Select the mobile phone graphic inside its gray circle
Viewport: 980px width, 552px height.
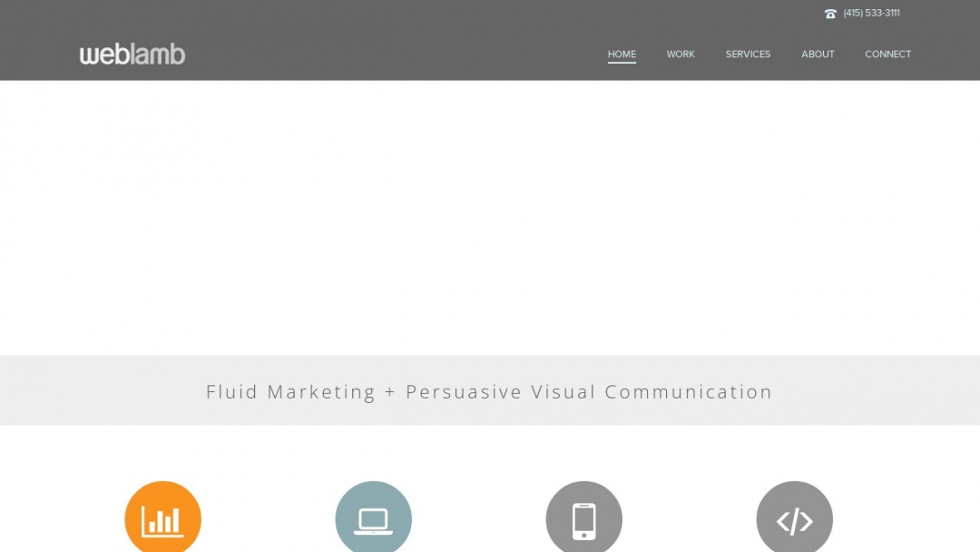(x=584, y=519)
